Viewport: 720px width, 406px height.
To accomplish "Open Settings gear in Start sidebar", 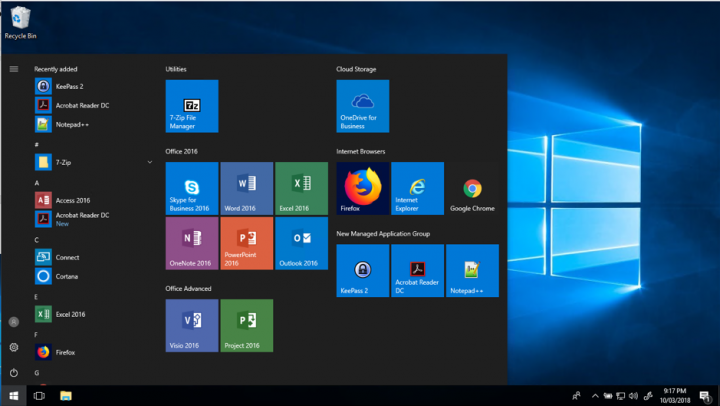I will [x=14, y=347].
